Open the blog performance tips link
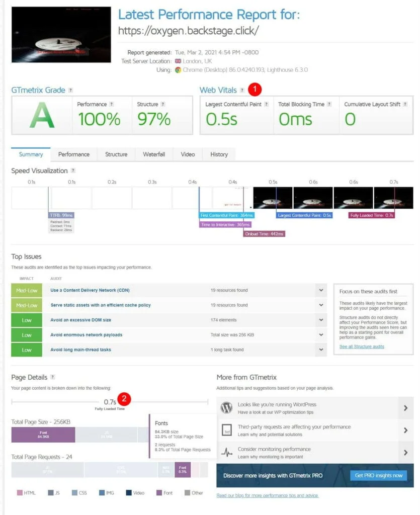420x515 pixels. (x=267, y=495)
